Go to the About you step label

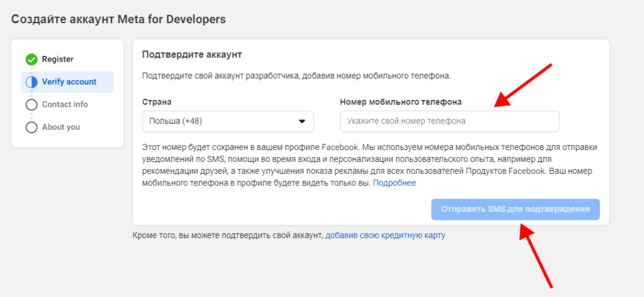coord(61,127)
